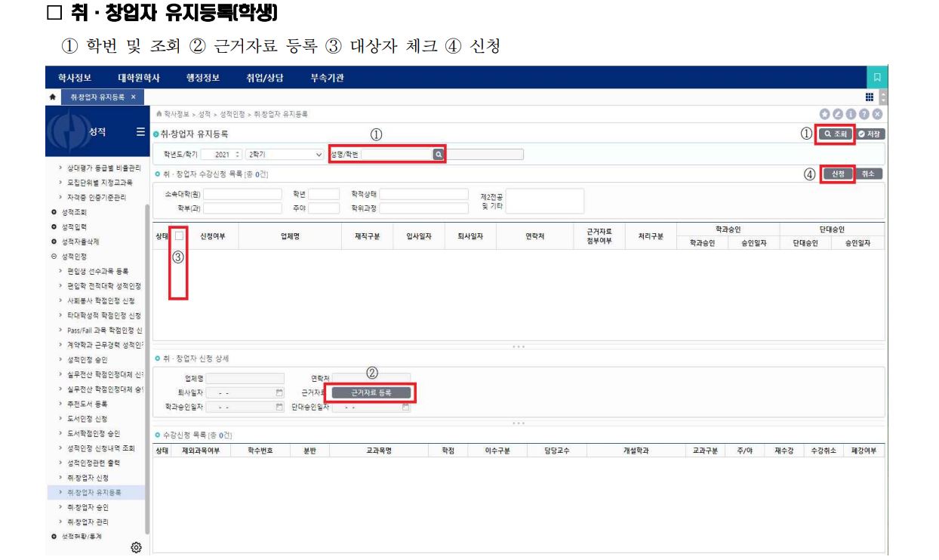
Task: Open the 대학원학사 top menu
Action: [139, 78]
